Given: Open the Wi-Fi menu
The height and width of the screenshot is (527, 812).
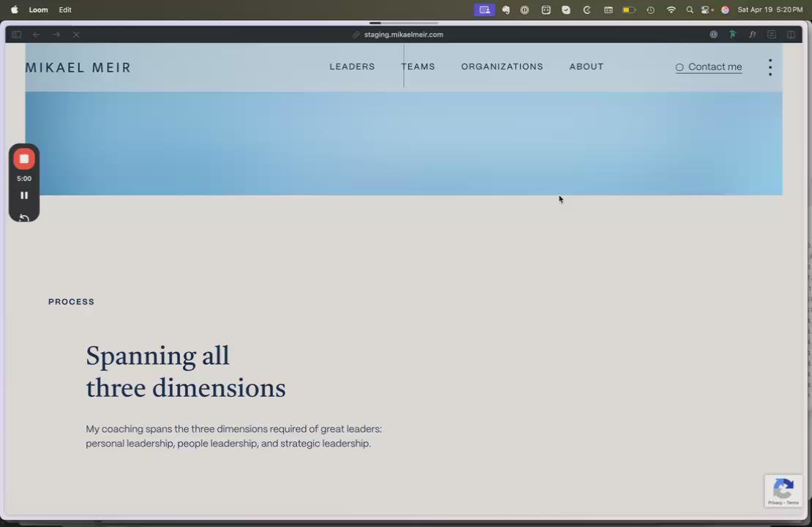Looking at the screenshot, I should coord(671,10).
